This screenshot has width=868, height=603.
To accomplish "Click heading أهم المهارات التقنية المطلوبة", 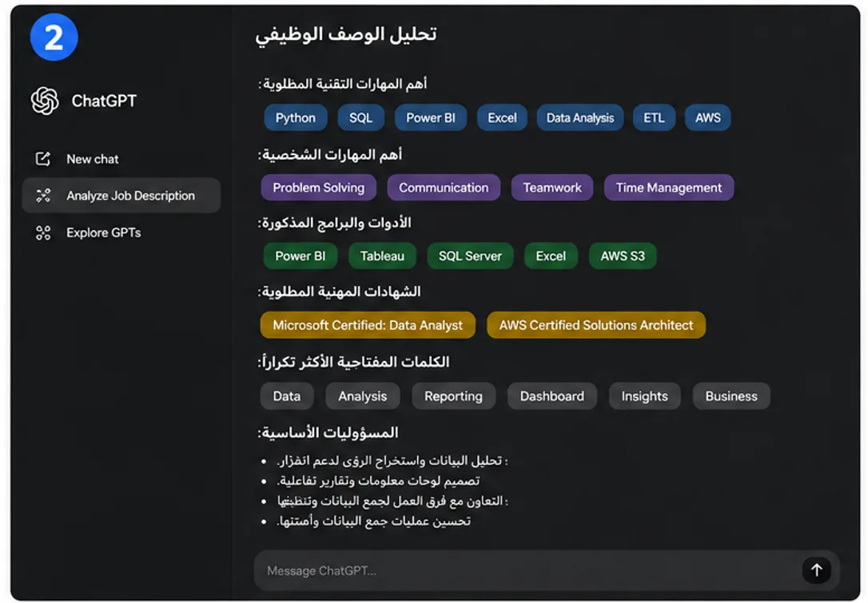I will click(343, 84).
